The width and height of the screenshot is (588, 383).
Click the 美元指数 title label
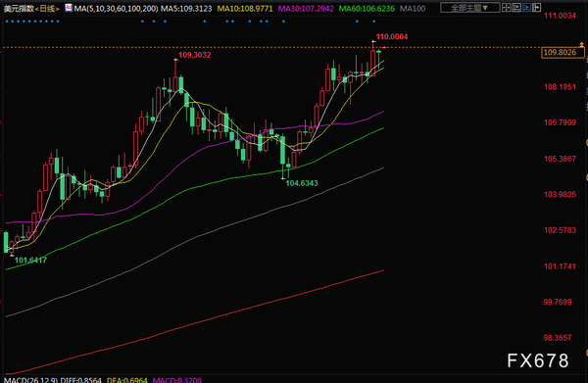(19, 8)
